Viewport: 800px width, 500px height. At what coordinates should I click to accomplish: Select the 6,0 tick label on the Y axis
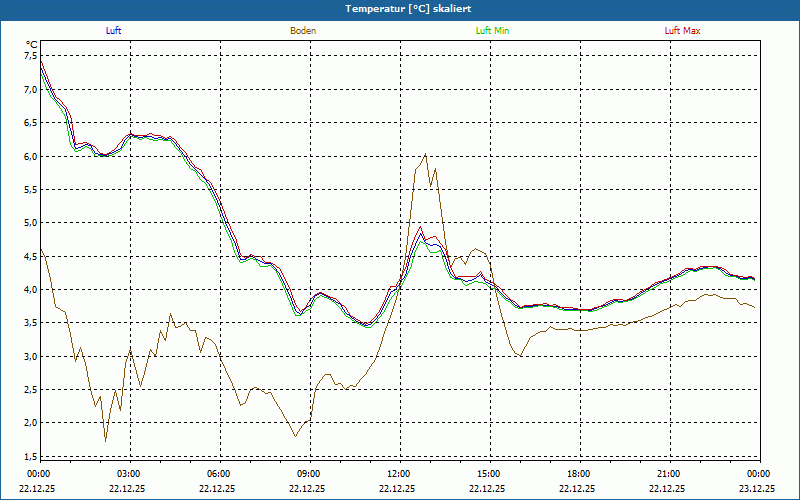(30, 156)
